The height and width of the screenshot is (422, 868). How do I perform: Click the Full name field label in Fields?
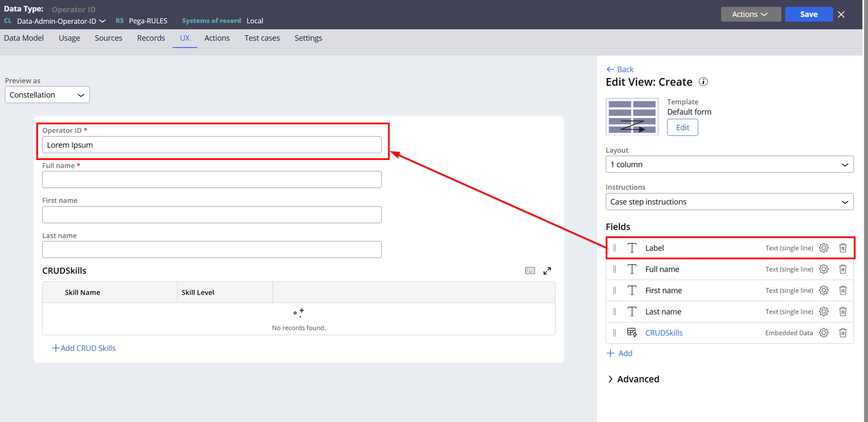(x=662, y=269)
